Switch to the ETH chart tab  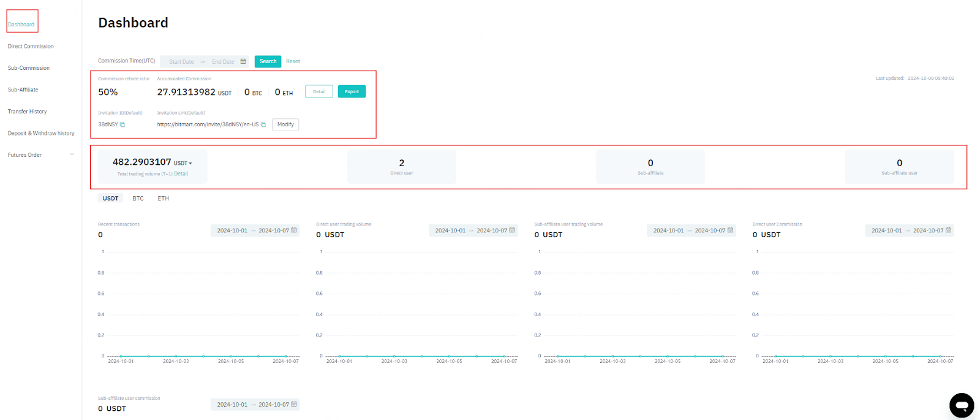tap(164, 199)
